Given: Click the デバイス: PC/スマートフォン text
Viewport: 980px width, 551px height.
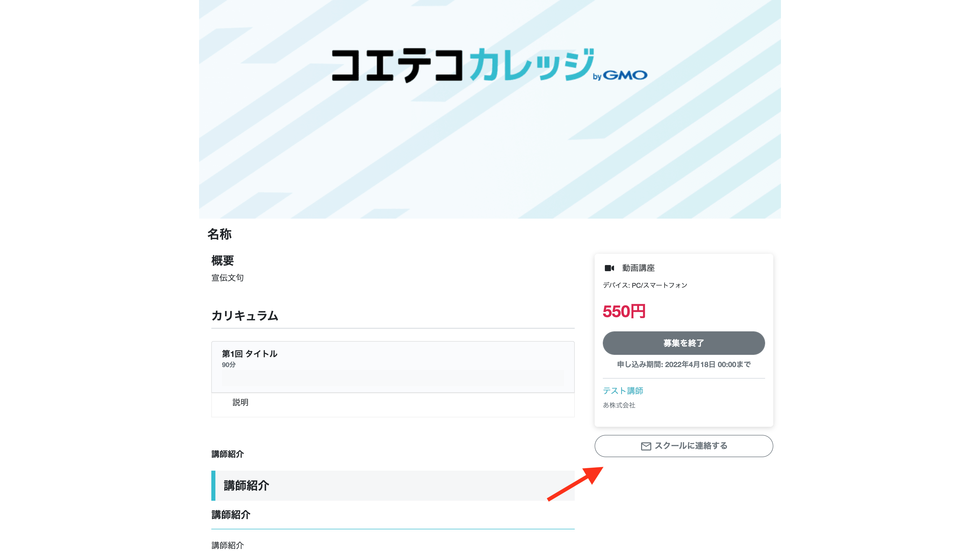Looking at the screenshot, I should (x=645, y=285).
